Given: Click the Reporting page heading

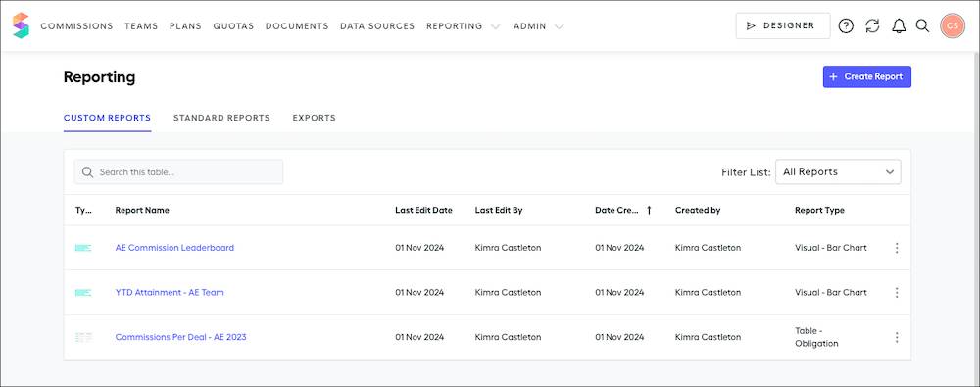Looking at the screenshot, I should [99, 77].
